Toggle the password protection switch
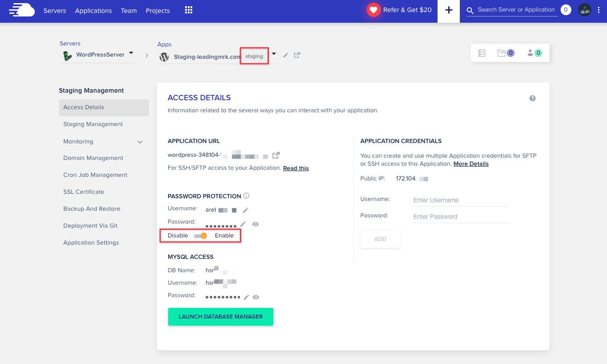Image resolution: width=607 pixels, height=364 pixels. [x=201, y=236]
